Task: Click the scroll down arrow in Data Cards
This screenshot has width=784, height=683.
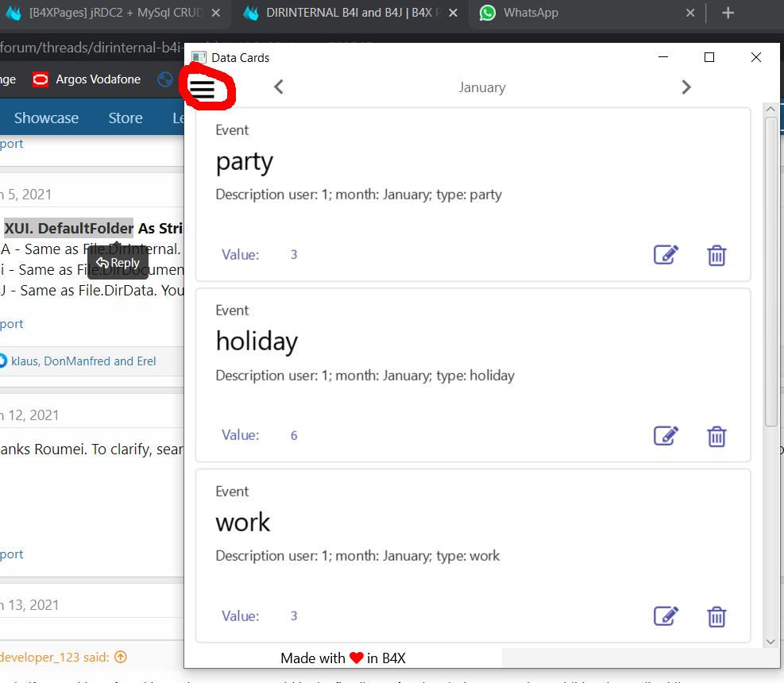Action: click(x=770, y=642)
